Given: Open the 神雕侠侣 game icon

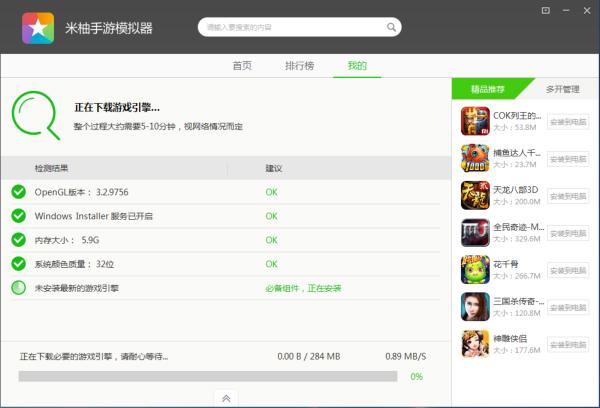Looking at the screenshot, I should [475, 344].
